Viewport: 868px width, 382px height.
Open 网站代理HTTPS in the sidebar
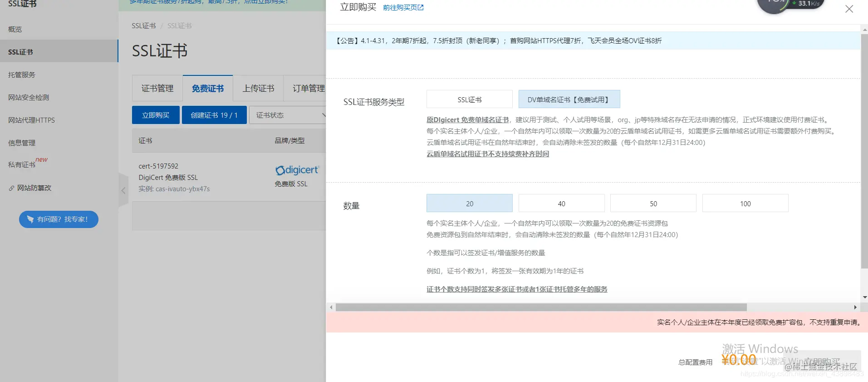[x=31, y=120]
